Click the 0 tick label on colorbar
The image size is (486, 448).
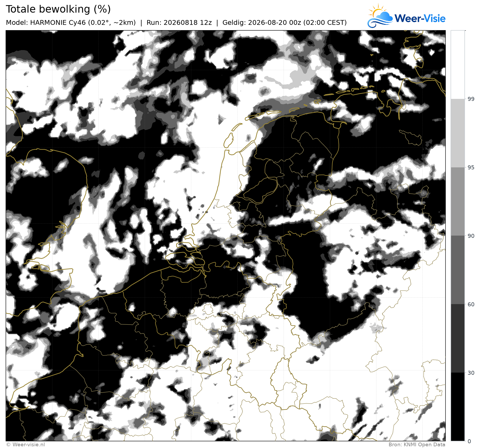point(469,441)
